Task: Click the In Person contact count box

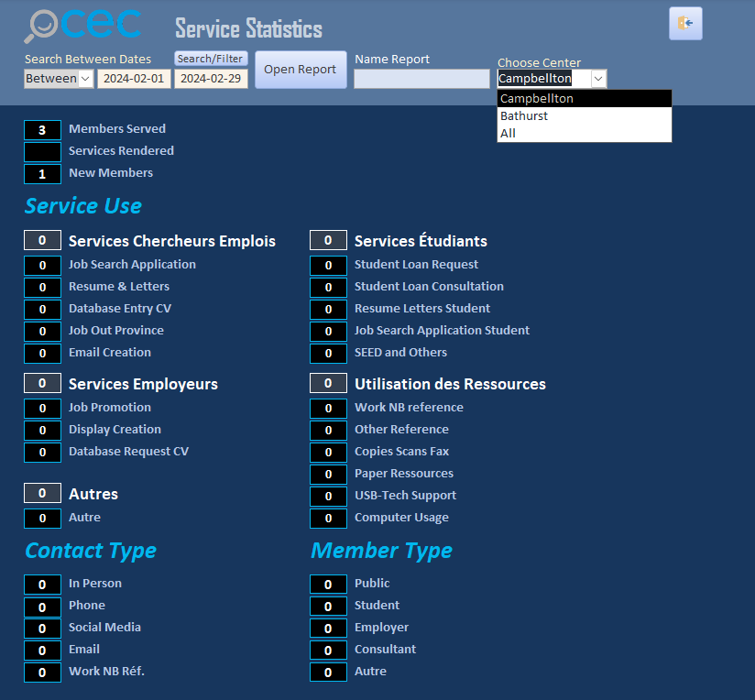Action: tap(42, 585)
